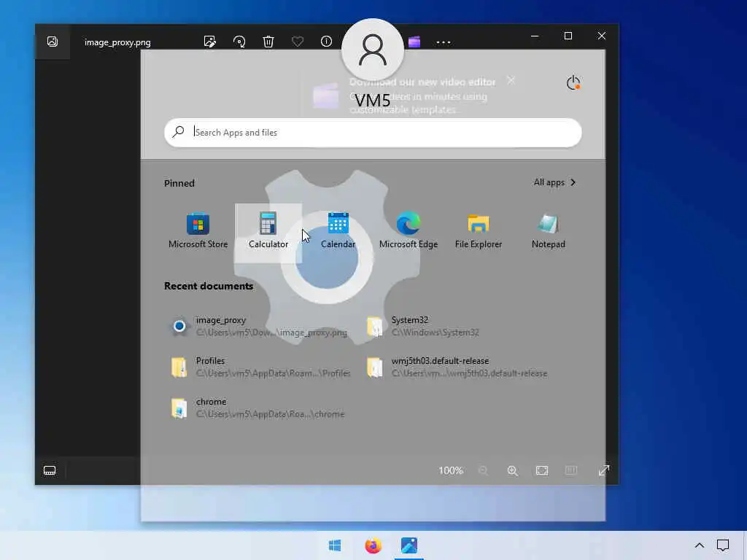Open recent folder chrome
Screen dimensions: 747x560
click(258, 408)
